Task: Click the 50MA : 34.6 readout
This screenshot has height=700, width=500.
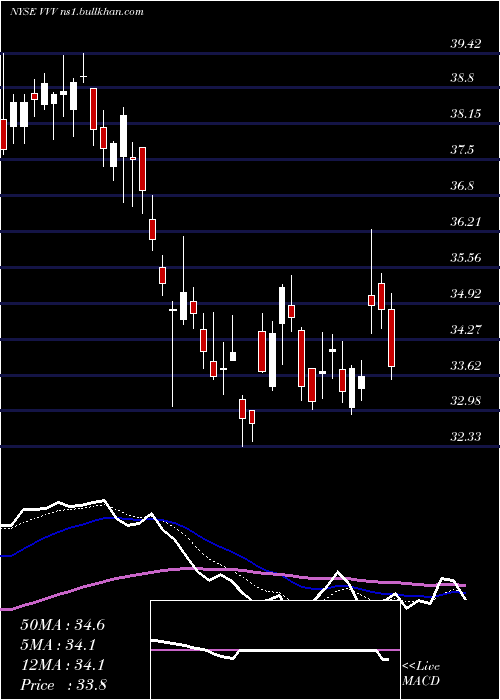Action: pyautogui.click(x=62, y=625)
